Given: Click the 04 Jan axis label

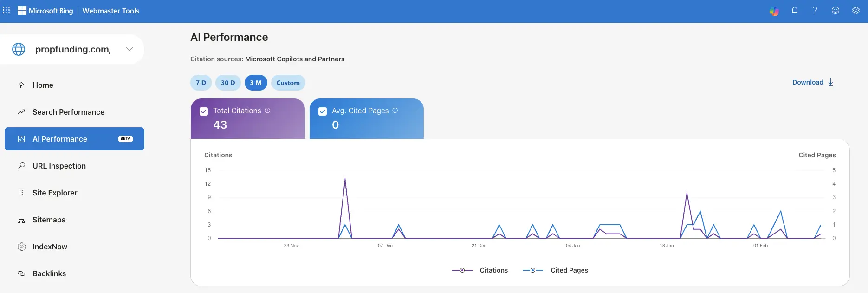Looking at the screenshot, I should tap(573, 246).
